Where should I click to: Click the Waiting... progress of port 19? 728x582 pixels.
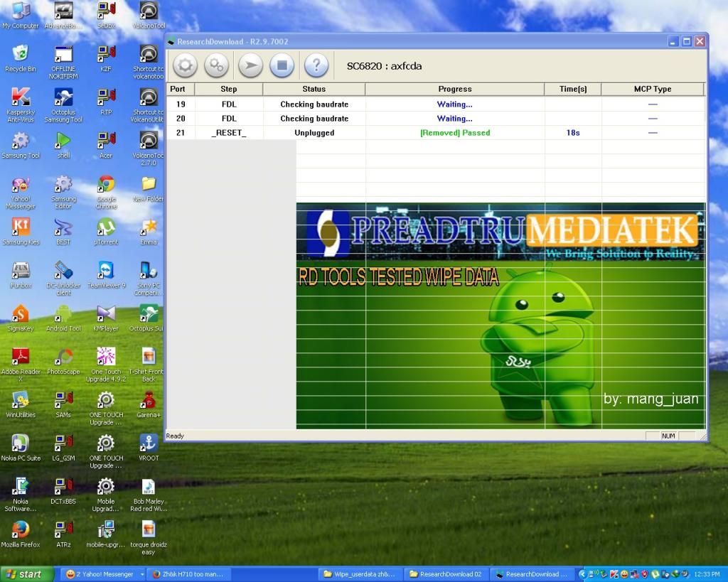(x=454, y=104)
